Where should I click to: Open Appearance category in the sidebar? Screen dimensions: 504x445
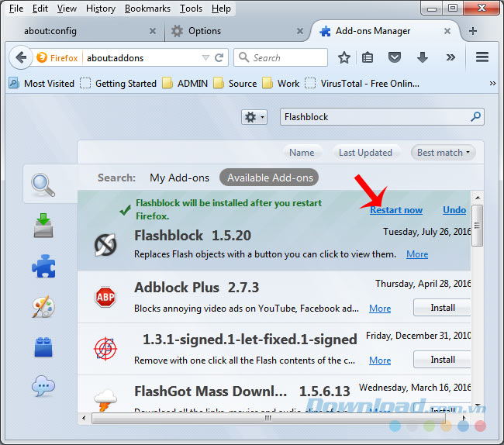pyautogui.click(x=43, y=306)
